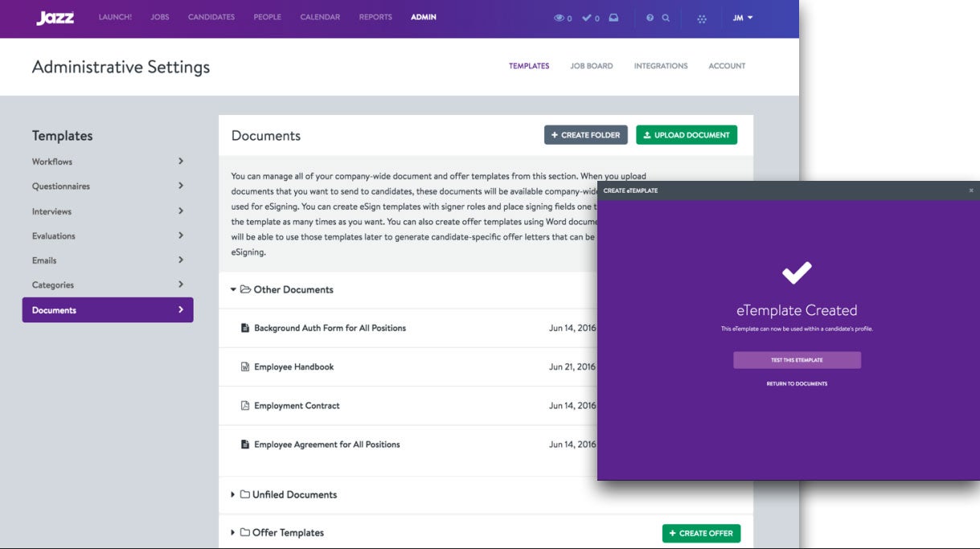Screen dimensions: 980x549
Task: Open Categories in the Templates sidebar
Action: coord(108,285)
